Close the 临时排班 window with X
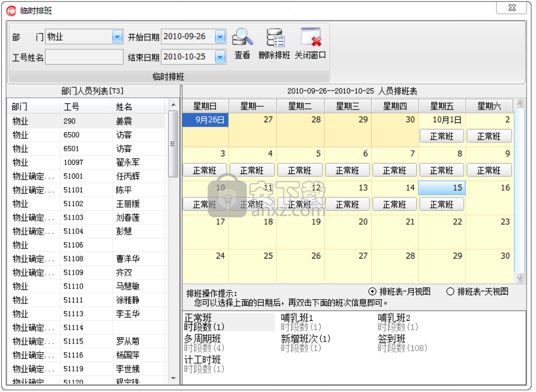536x392 pixels. coord(512,8)
